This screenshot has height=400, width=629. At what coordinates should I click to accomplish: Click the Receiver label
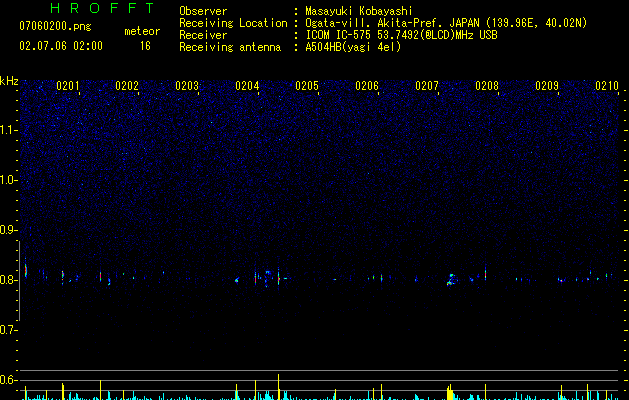point(203,35)
